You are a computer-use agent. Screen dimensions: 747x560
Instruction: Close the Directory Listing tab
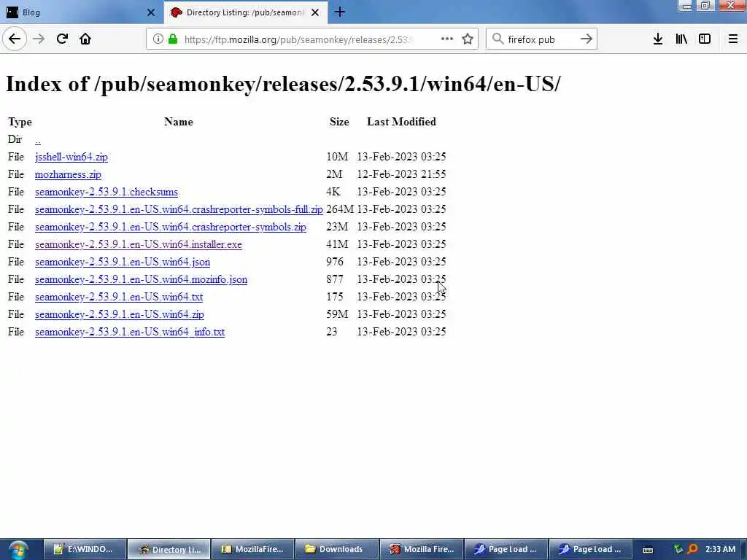click(x=315, y=12)
